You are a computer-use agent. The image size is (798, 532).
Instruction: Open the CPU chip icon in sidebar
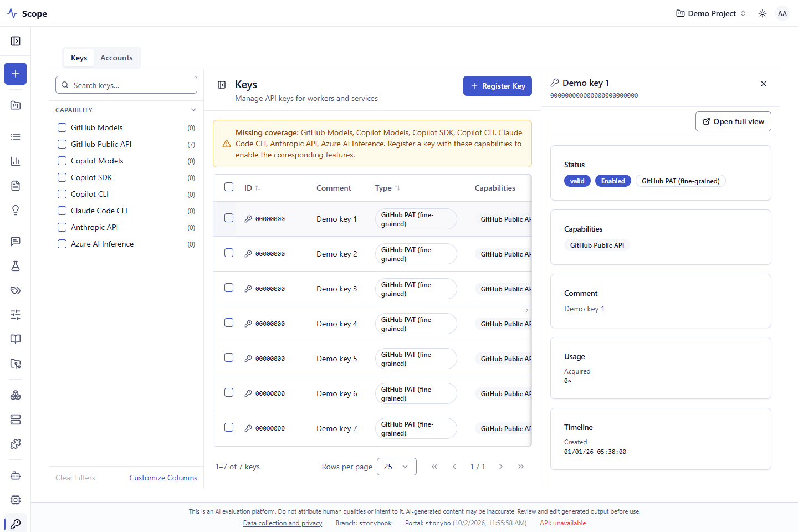click(16, 500)
